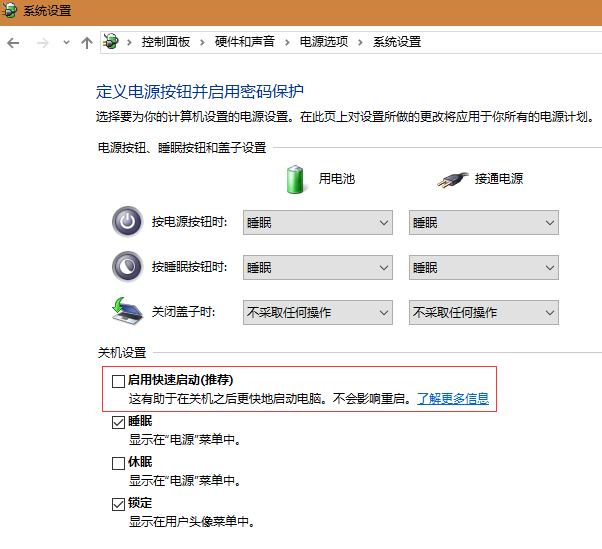Enable 启用快速启动(推荐) checkbox
The height and width of the screenshot is (549, 602).
coord(118,381)
